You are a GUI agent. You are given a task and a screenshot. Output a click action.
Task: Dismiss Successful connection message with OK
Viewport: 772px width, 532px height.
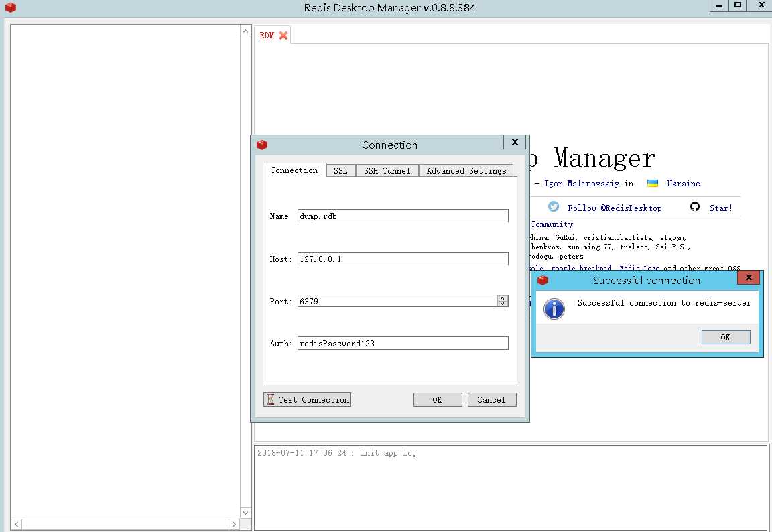click(x=726, y=337)
